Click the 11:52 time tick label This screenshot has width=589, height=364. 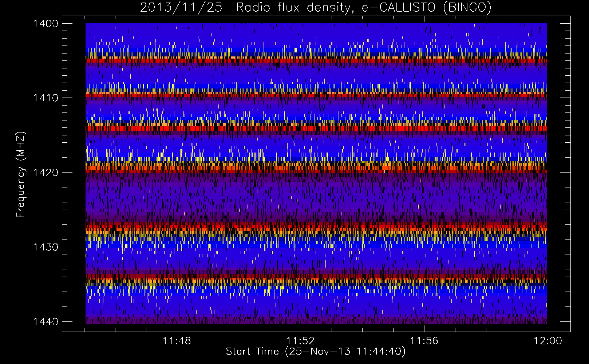pos(300,341)
